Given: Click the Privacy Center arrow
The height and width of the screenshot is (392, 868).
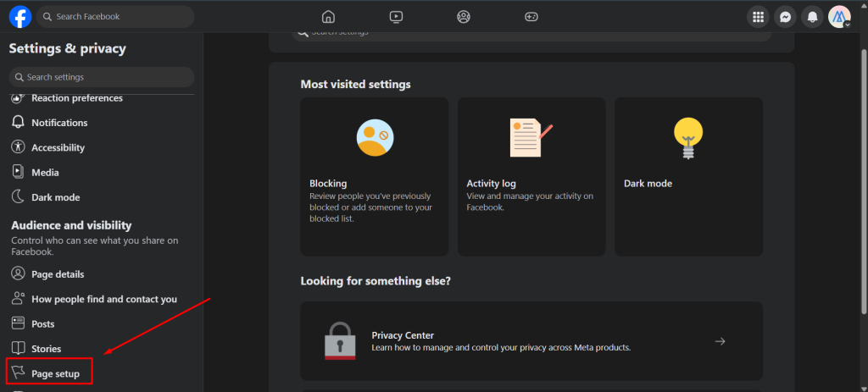Looking at the screenshot, I should (721, 341).
